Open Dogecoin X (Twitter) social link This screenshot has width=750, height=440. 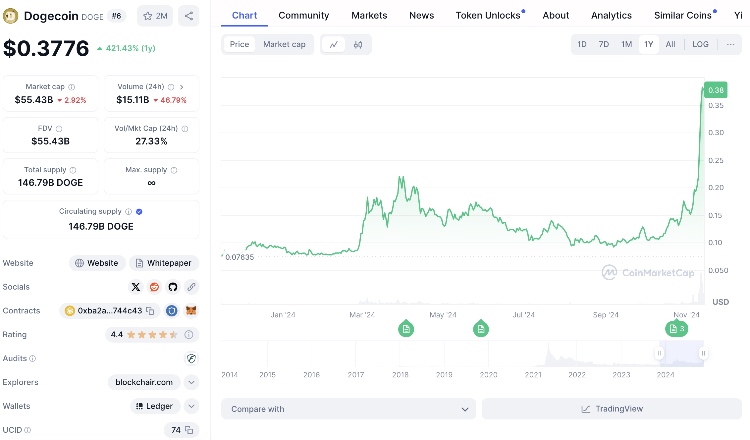136,287
